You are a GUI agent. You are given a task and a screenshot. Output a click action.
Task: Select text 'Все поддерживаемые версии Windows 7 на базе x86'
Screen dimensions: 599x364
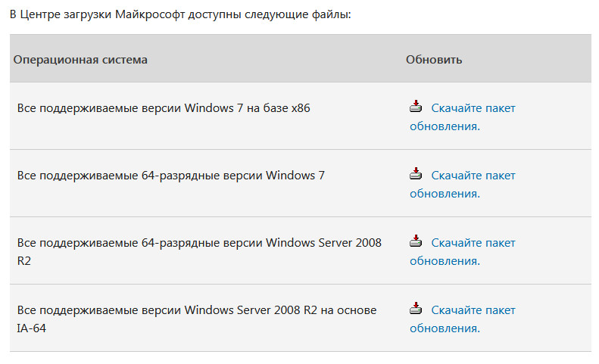click(x=164, y=108)
